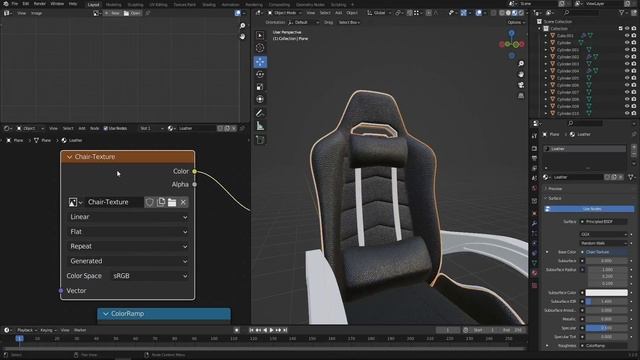Disable Cylinder.002 in renders via camera icon
This screenshot has width=640, height=360.
point(634,57)
